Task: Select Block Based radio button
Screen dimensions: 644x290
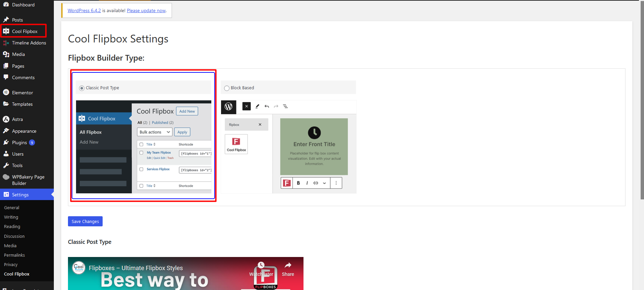Action: pyautogui.click(x=227, y=88)
